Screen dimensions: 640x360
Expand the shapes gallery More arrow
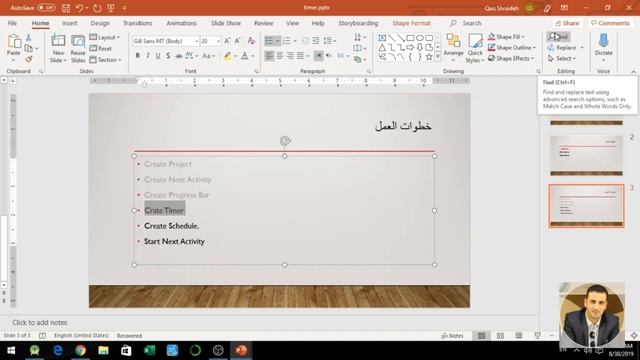[438, 58]
